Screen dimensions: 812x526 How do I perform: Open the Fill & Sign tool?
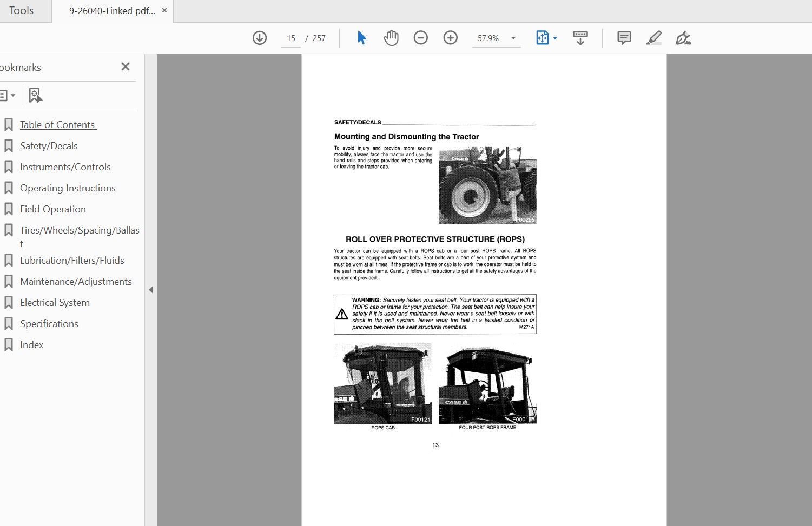click(683, 38)
